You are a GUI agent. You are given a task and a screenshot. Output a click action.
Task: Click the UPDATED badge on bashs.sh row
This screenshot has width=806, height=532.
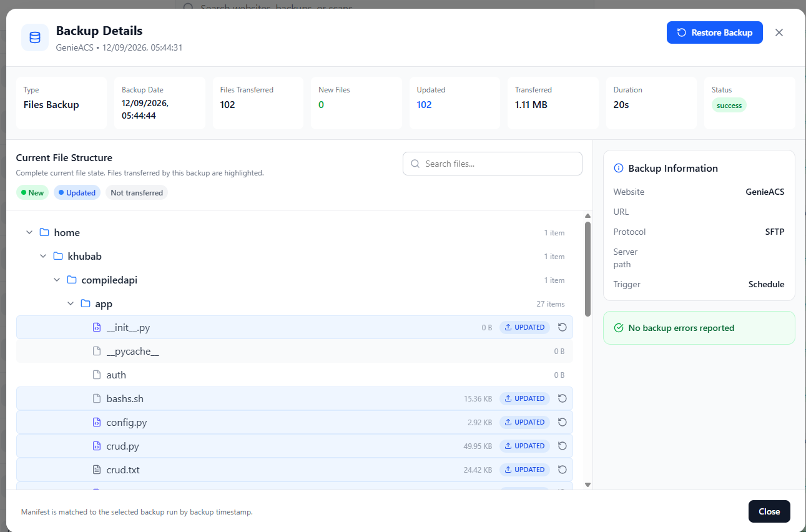click(524, 398)
